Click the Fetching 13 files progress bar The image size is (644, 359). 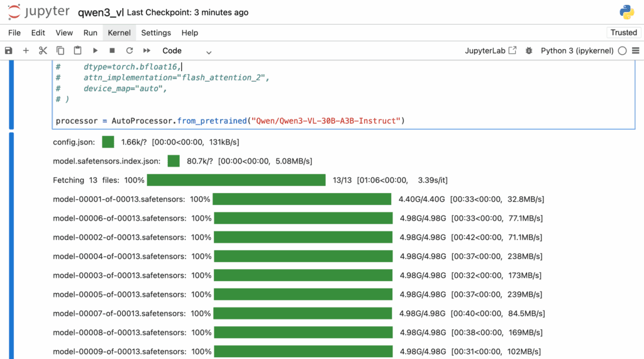236,180
